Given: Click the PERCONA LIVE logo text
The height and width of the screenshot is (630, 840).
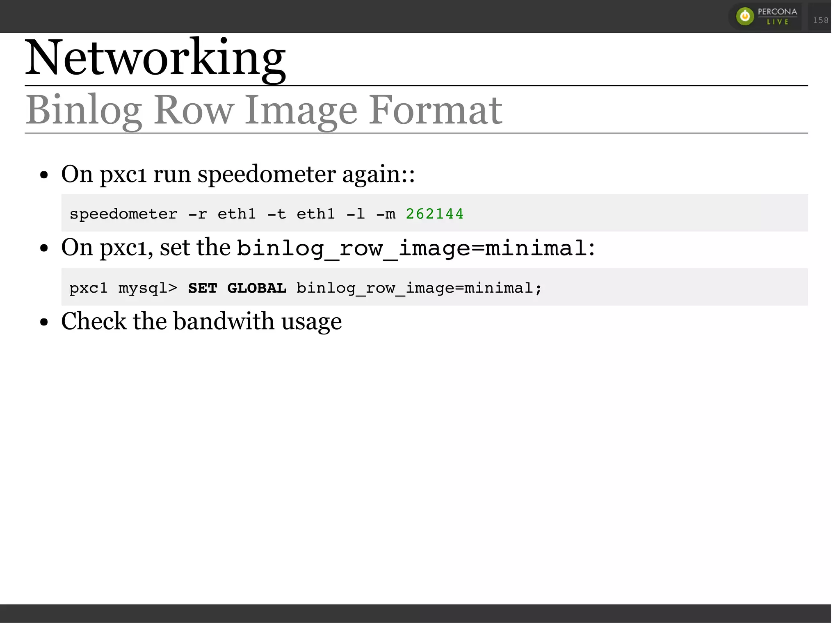Looking at the screenshot, I should point(777,16).
